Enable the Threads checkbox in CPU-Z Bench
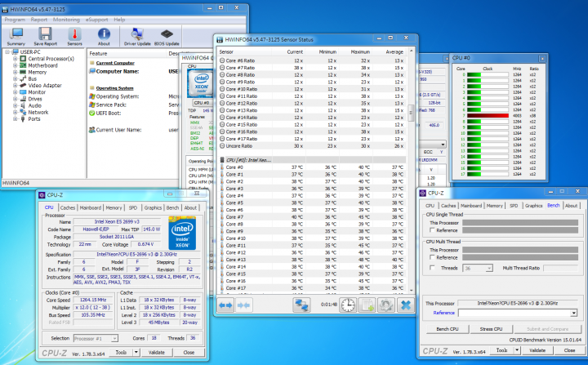The image size is (588, 365). point(432,268)
